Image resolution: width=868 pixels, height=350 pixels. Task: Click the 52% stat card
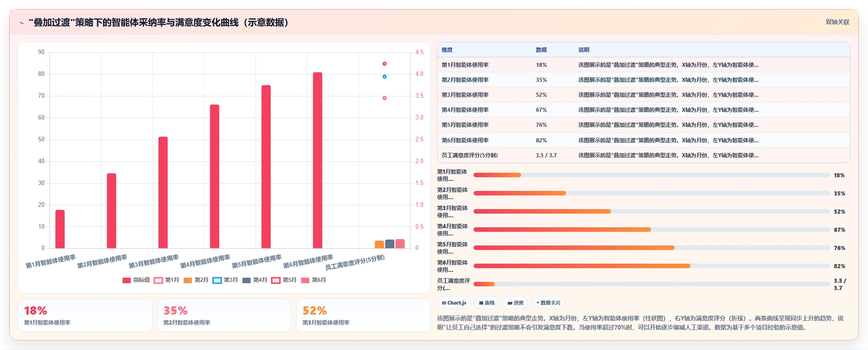363,315
